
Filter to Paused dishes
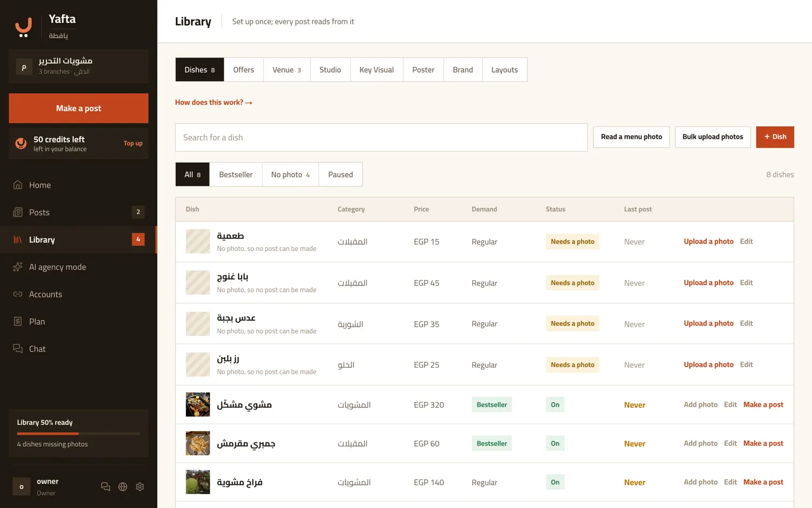pos(340,175)
